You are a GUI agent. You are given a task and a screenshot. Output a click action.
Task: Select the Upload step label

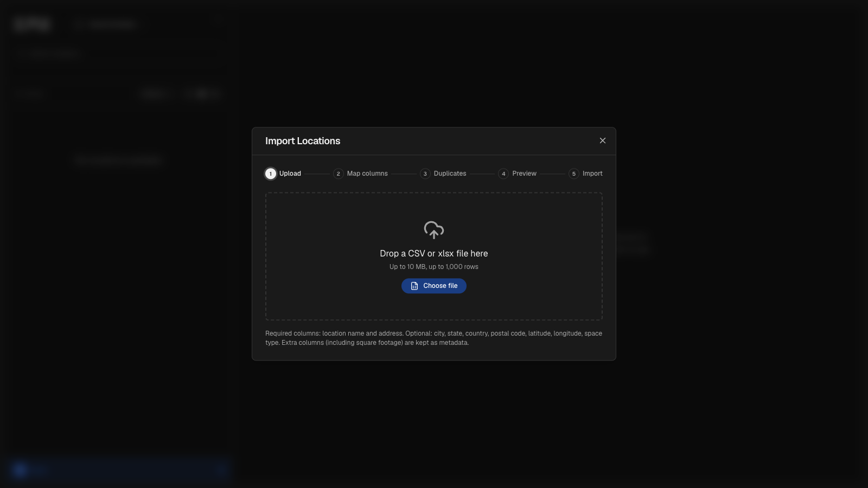290,174
